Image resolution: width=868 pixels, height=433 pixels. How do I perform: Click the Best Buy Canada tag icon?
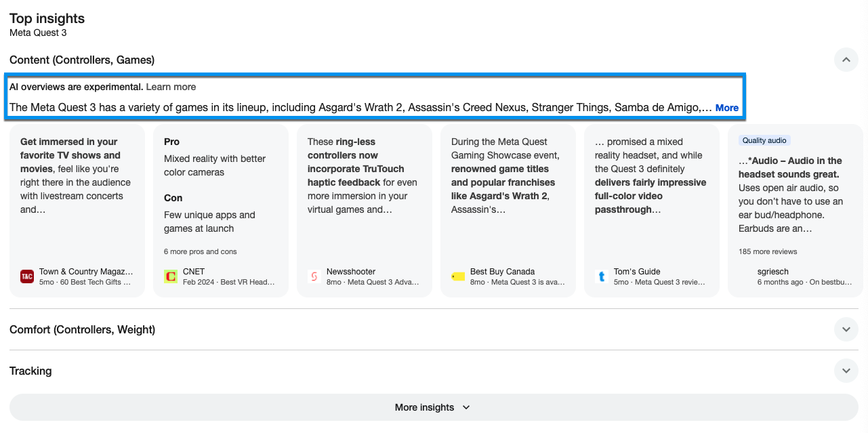click(x=458, y=276)
